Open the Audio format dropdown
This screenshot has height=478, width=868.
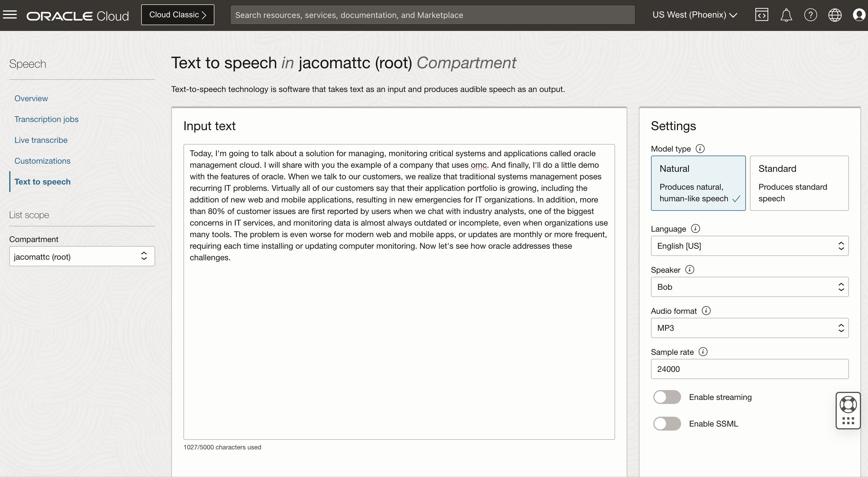pos(749,328)
